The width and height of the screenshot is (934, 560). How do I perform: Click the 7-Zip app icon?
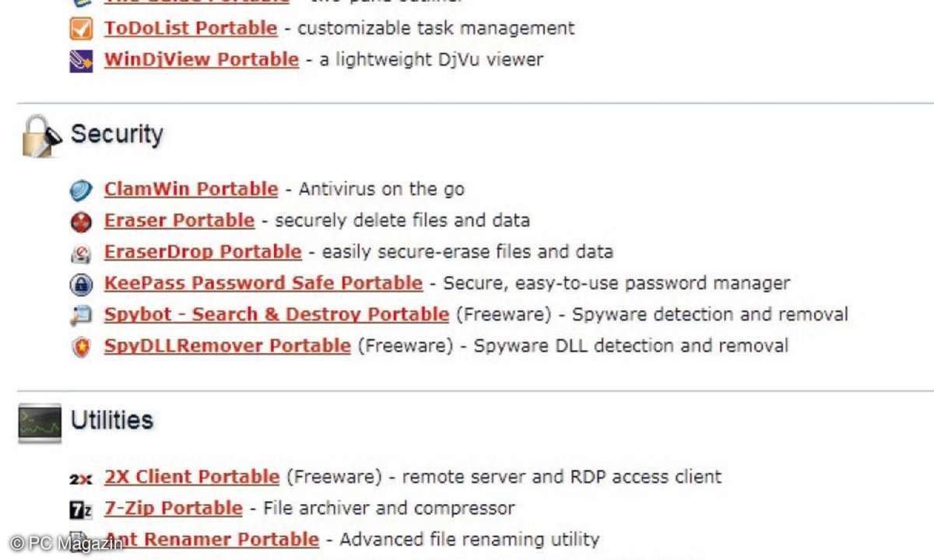(81, 509)
